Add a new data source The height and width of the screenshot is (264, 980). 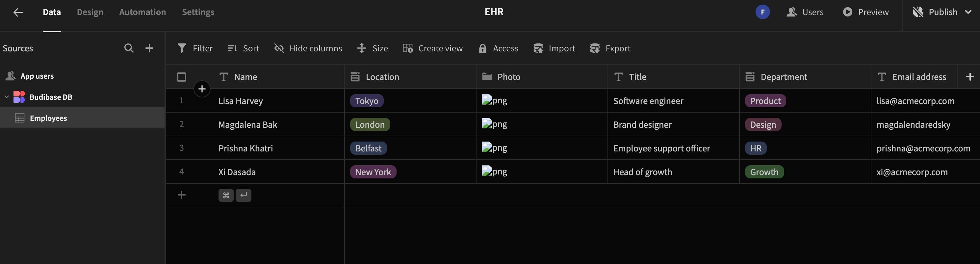149,48
